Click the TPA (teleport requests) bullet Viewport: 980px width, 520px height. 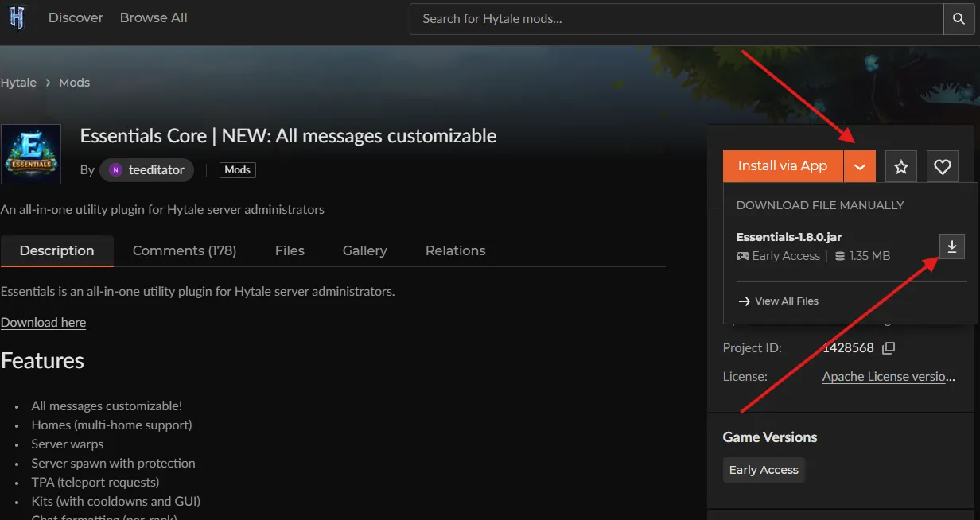tap(95, 483)
